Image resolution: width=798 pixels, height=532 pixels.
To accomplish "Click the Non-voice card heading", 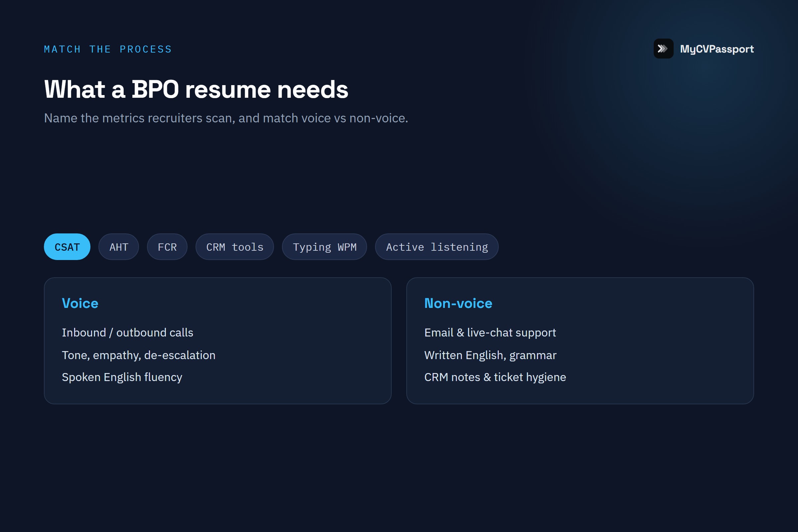I will click(458, 303).
